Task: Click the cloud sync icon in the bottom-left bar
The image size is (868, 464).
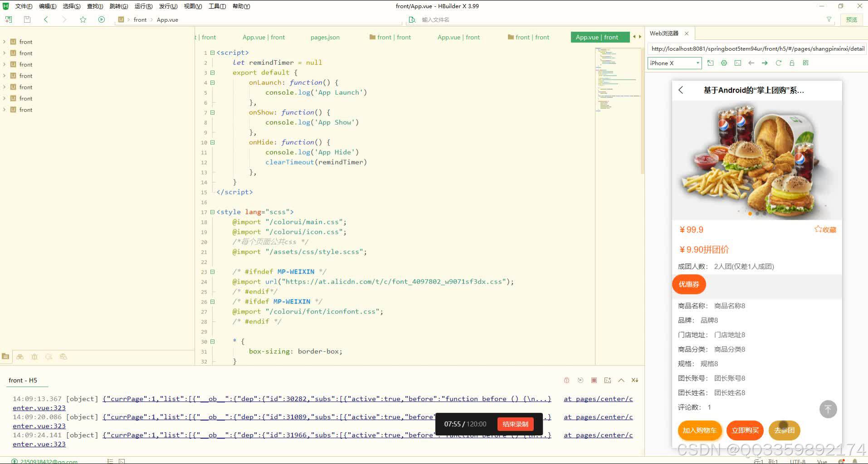Action: point(63,357)
